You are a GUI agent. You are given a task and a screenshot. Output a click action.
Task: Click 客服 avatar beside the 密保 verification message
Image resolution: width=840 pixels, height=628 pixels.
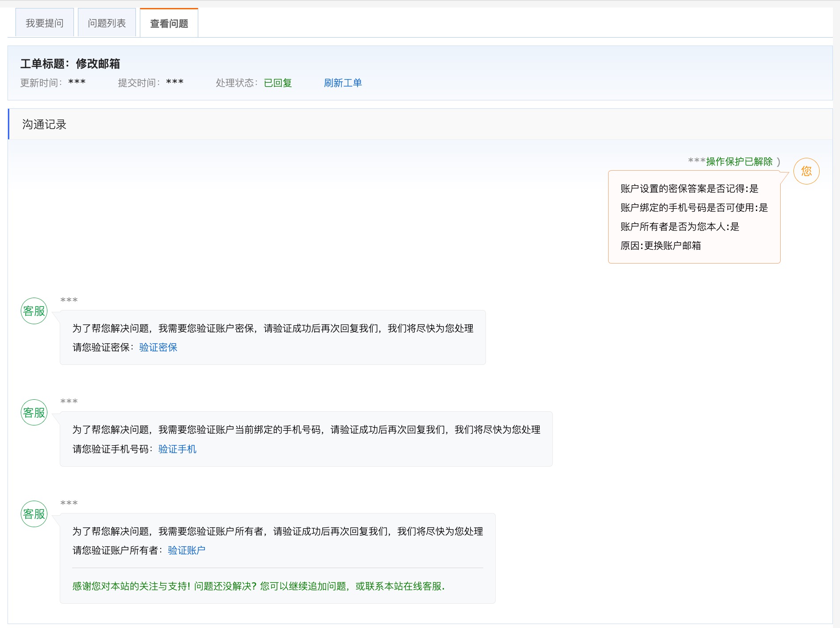coord(34,311)
